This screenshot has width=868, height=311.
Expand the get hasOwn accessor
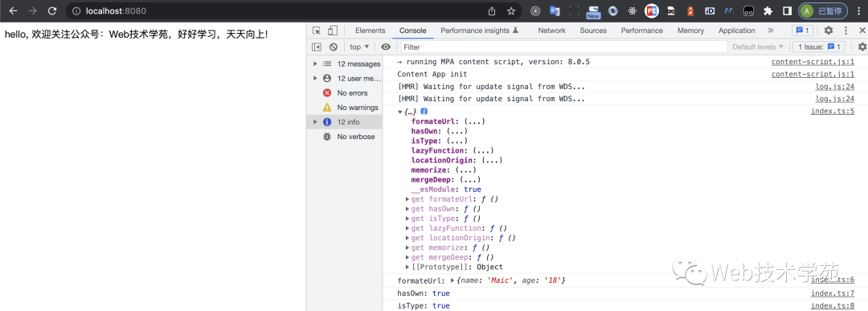407,209
